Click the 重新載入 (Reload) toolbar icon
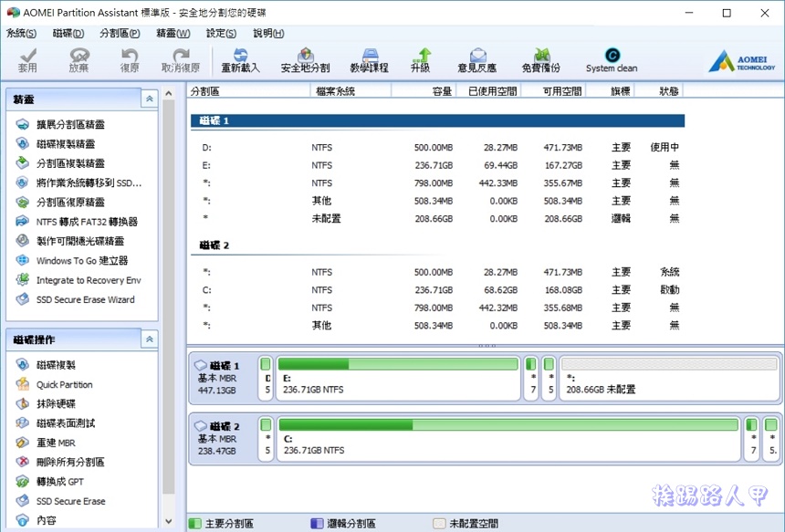 tap(241, 60)
